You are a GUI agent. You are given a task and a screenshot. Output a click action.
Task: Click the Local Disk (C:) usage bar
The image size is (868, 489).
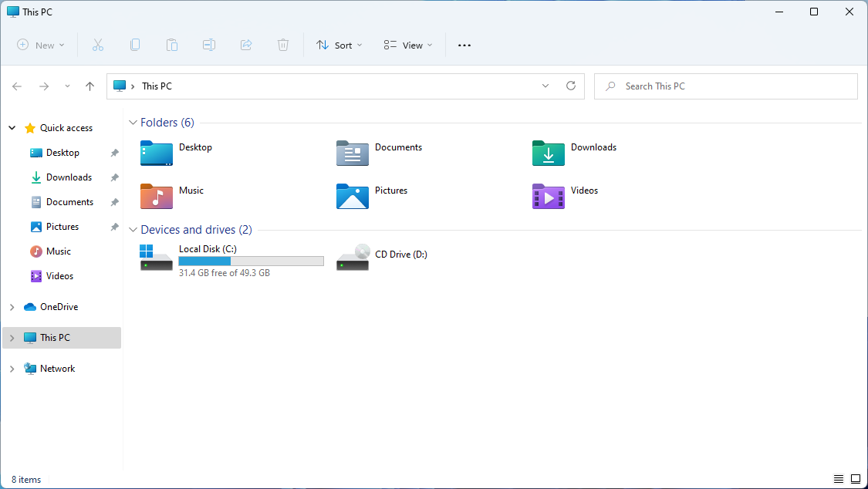pos(252,261)
